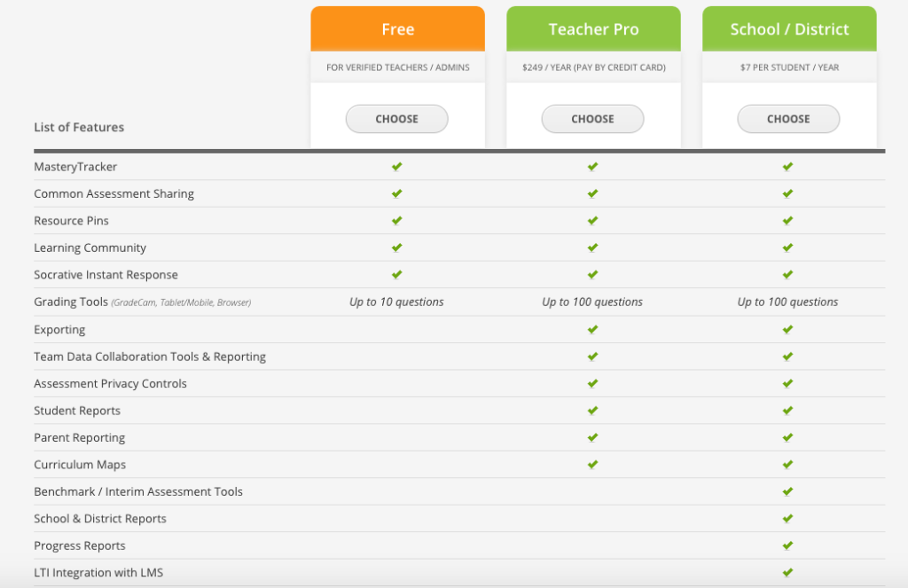Click the Curriculum Maps checkmark under Teacher Pro

(x=592, y=464)
